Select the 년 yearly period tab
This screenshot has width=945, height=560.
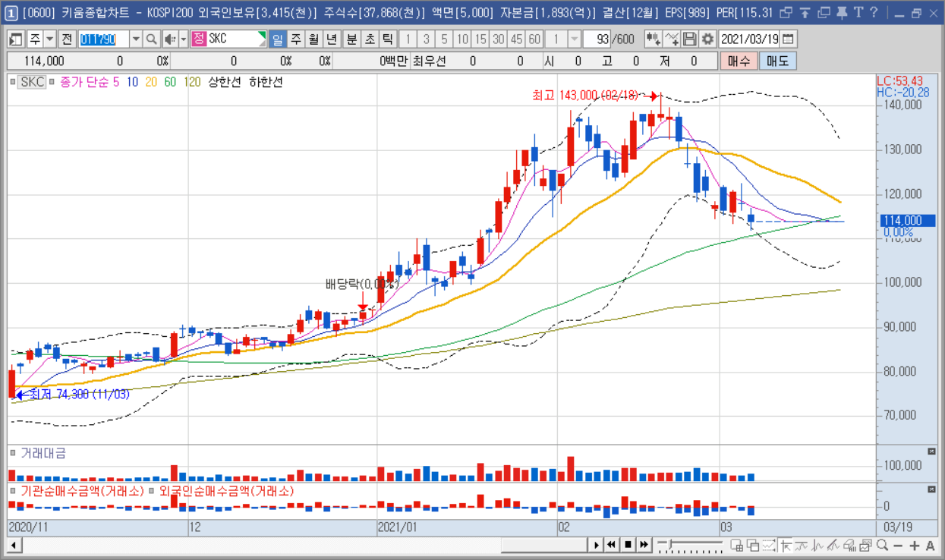[331, 39]
